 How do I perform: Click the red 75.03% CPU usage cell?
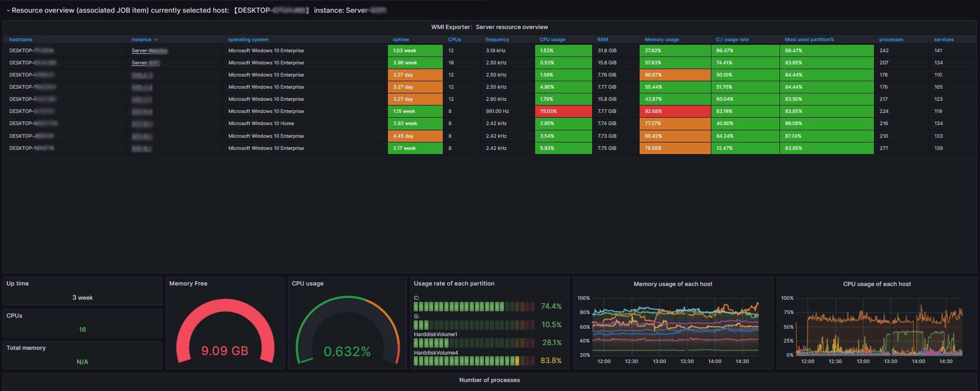point(563,111)
